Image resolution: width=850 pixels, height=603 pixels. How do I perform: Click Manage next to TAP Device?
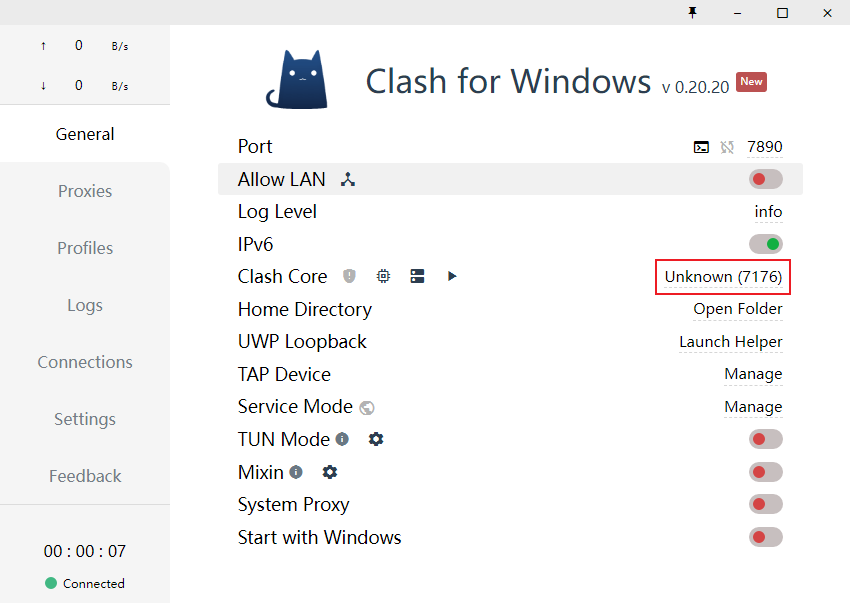click(x=753, y=374)
